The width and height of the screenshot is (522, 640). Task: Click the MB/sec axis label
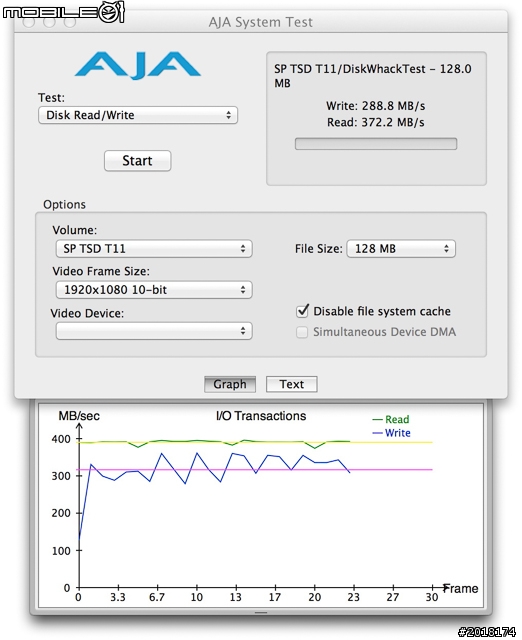(79, 416)
